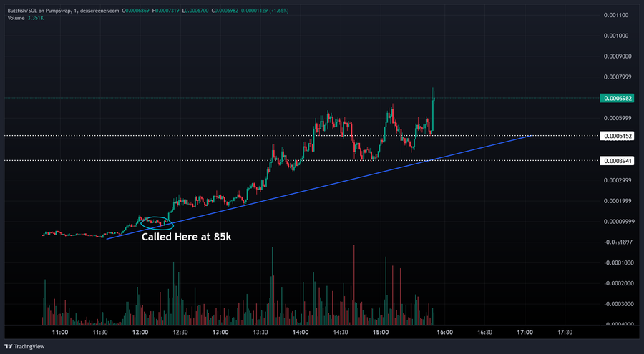Click the high value H0.0007319
Viewport: 644px width, 354px height.
coord(165,11)
